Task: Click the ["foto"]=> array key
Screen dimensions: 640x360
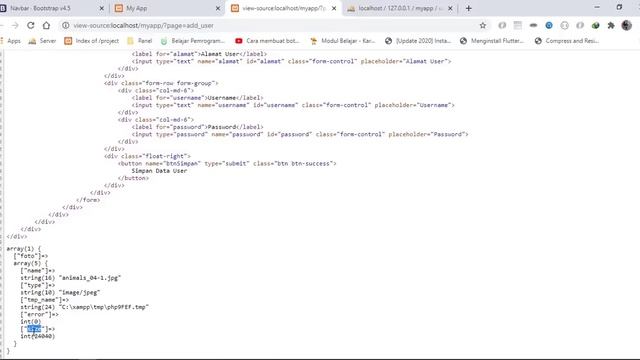Action: [x=31, y=256]
